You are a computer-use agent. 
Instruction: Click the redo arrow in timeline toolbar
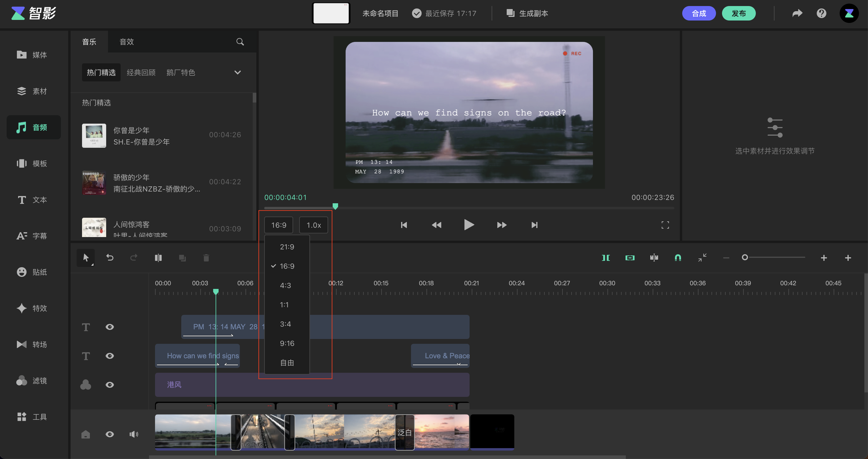tap(134, 258)
